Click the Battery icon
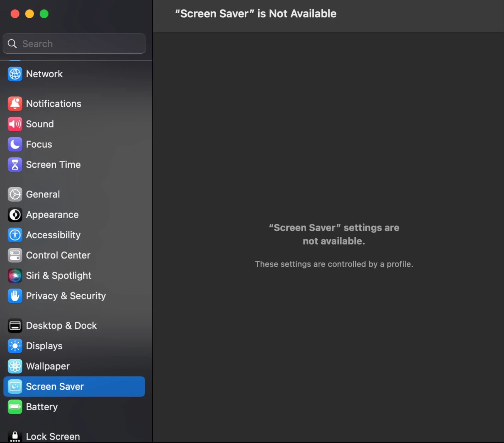 15,407
